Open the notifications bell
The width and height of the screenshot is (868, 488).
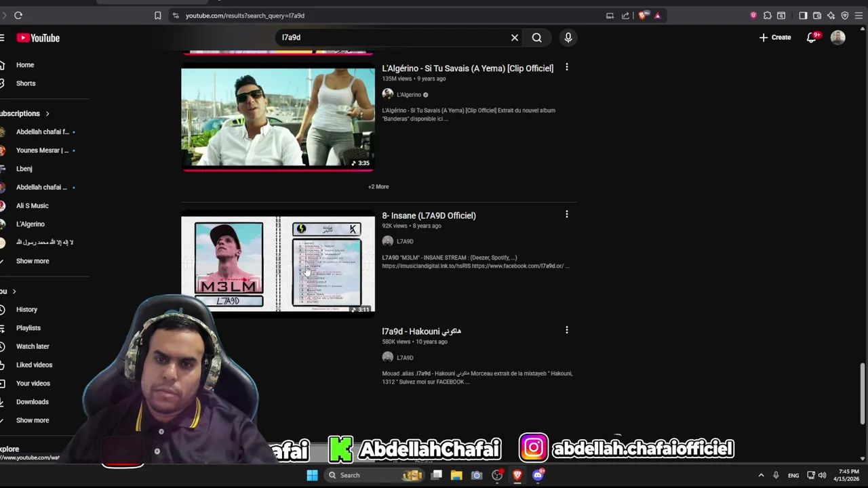812,37
